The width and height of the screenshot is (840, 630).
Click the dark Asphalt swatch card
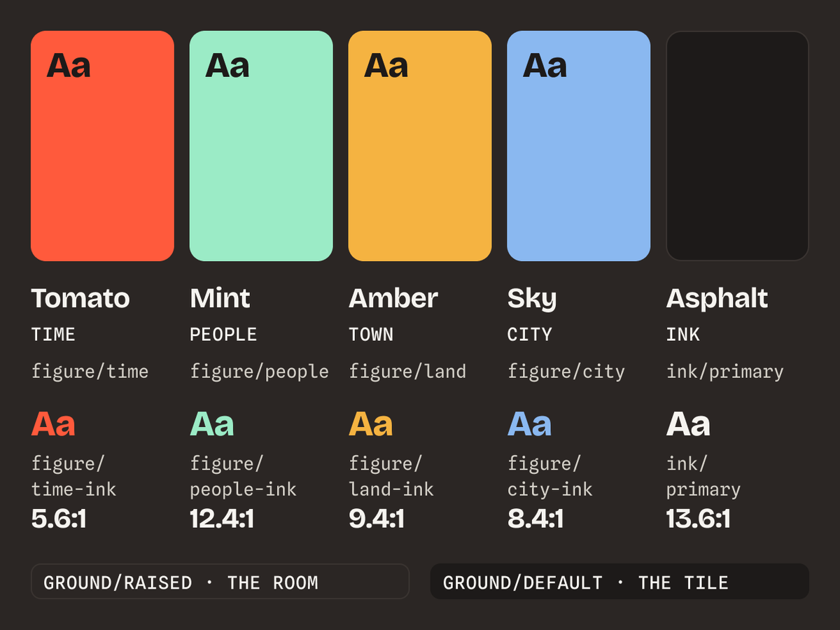(738, 146)
